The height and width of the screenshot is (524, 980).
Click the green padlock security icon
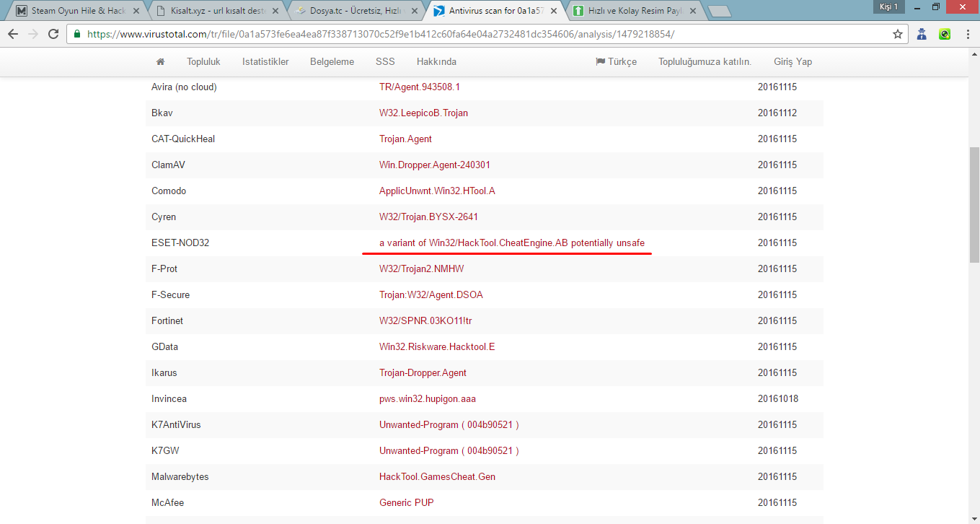click(77, 34)
